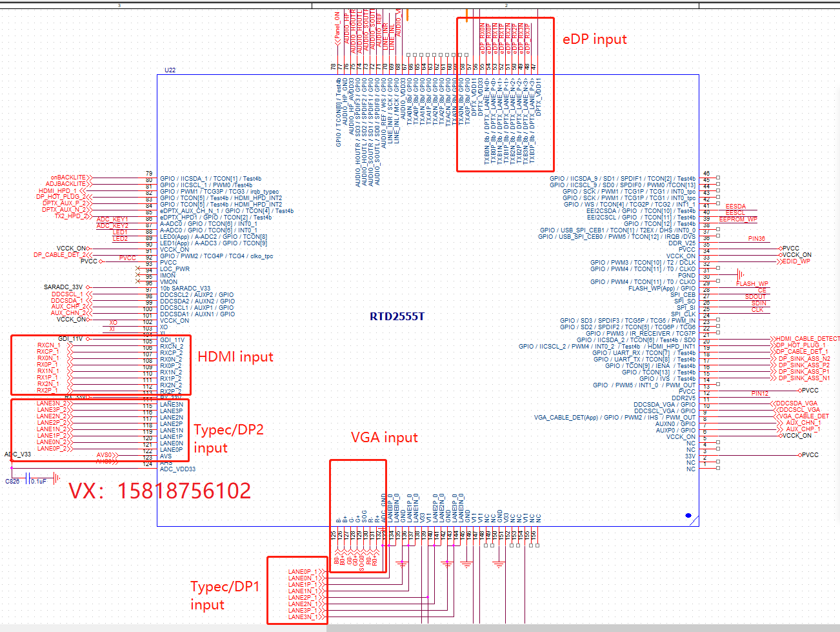Select the SDIN net label

tap(759, 303)
